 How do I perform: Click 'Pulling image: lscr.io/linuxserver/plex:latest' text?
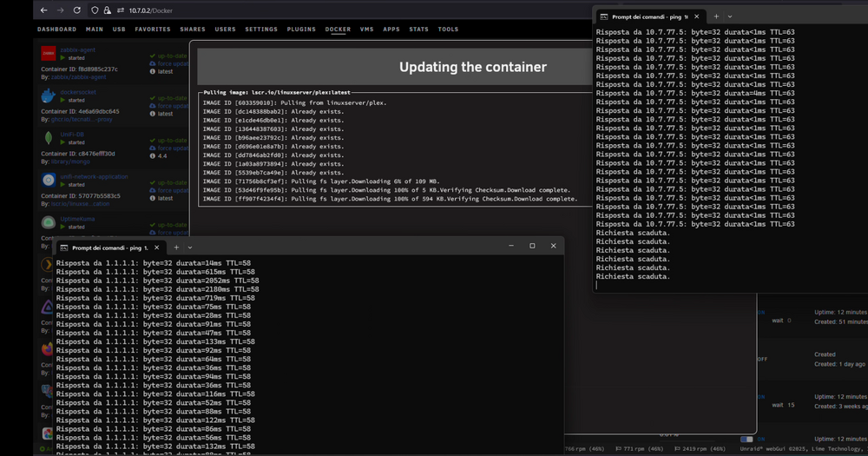[x=277, y=93]
